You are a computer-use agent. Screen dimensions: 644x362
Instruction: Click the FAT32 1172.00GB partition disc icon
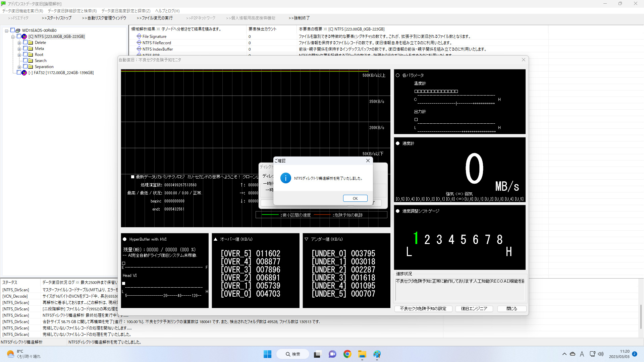tap(24, 73)
